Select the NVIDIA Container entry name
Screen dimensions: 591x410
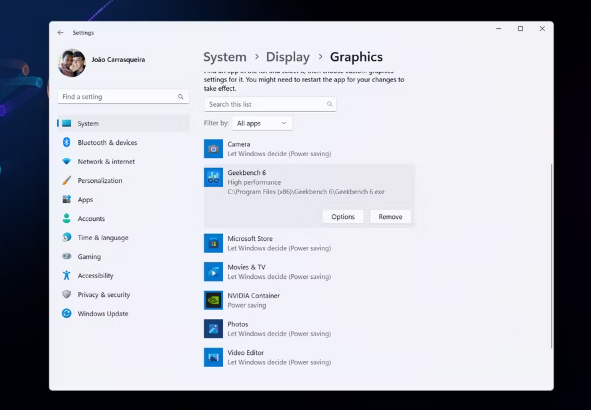(254, 296)
